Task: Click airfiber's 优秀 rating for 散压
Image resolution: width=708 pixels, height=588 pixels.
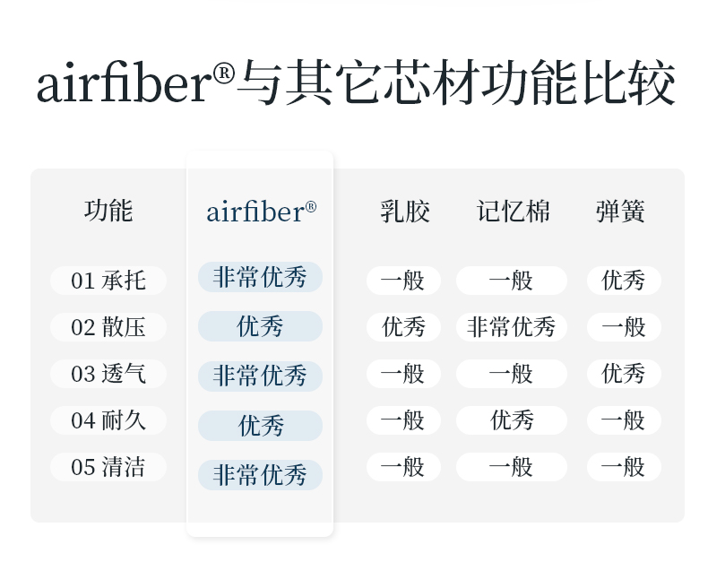Action: coord(260,326)
